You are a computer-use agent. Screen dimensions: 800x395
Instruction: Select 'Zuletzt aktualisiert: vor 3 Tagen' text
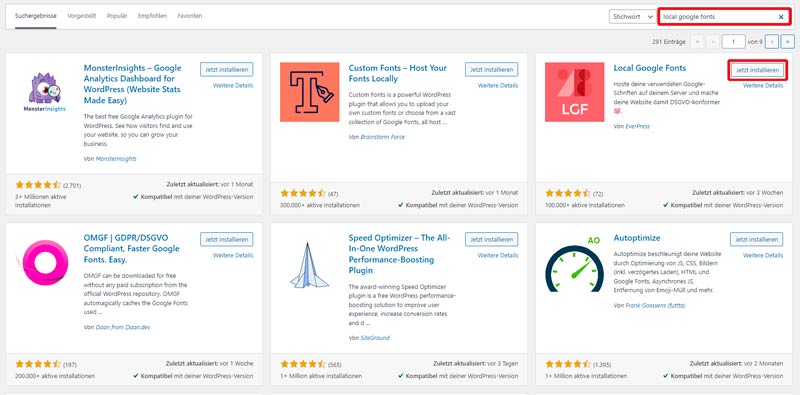[476, 364]
